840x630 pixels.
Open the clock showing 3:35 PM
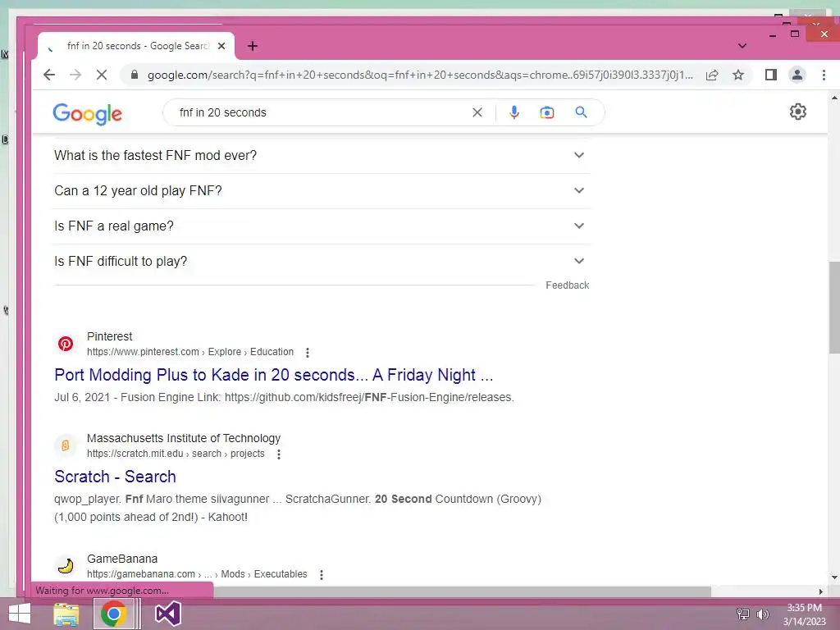[805, 614]
